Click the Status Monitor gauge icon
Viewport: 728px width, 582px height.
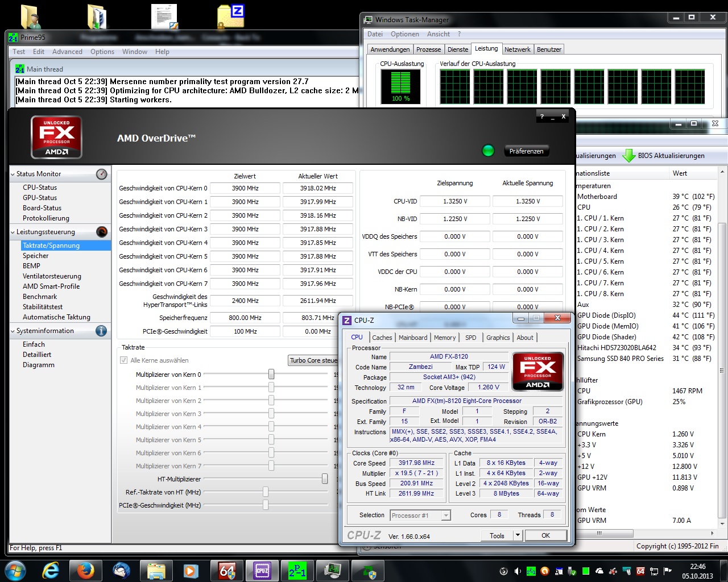coord(102,174)
